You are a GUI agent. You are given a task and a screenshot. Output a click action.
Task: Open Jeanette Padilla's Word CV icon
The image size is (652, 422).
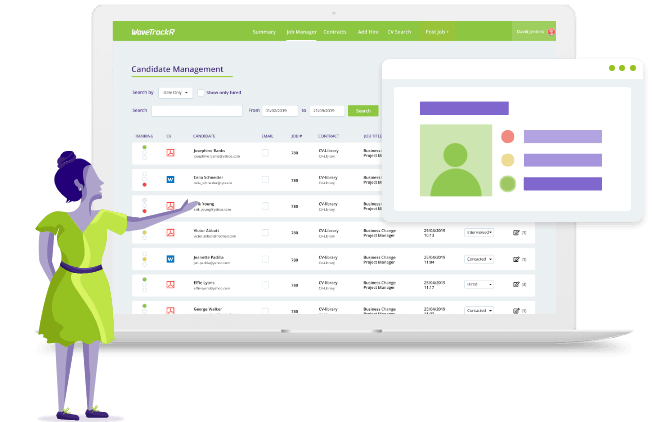170,258
